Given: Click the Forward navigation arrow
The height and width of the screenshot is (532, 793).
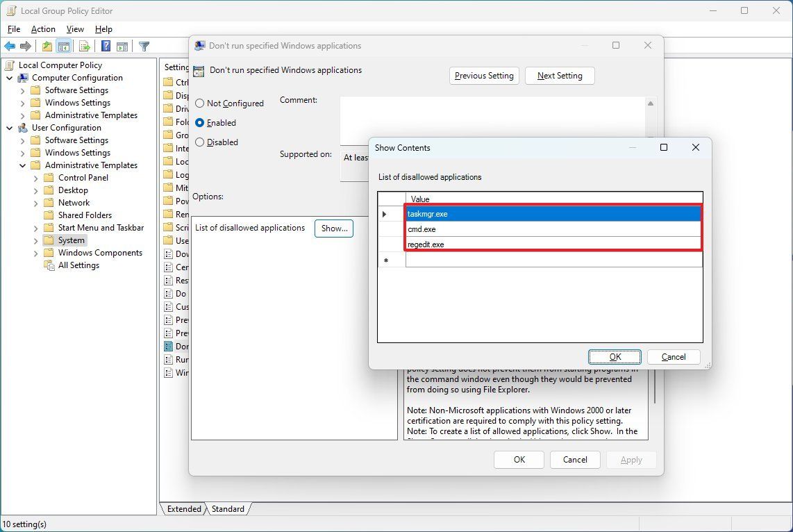Looking at the screenshot, I should click(x=26, y=46).
